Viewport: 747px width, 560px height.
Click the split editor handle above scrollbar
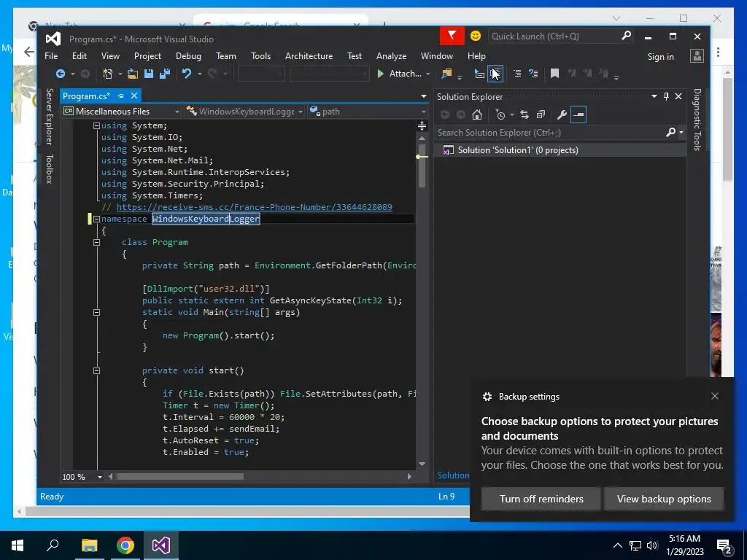(422, 126)
